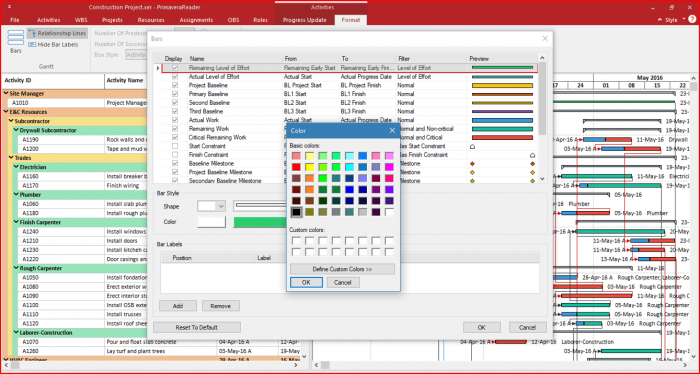Viewport: 700px width, 374px height.
Task: Click Remove under Bar Labels
Action: [221, 306]
